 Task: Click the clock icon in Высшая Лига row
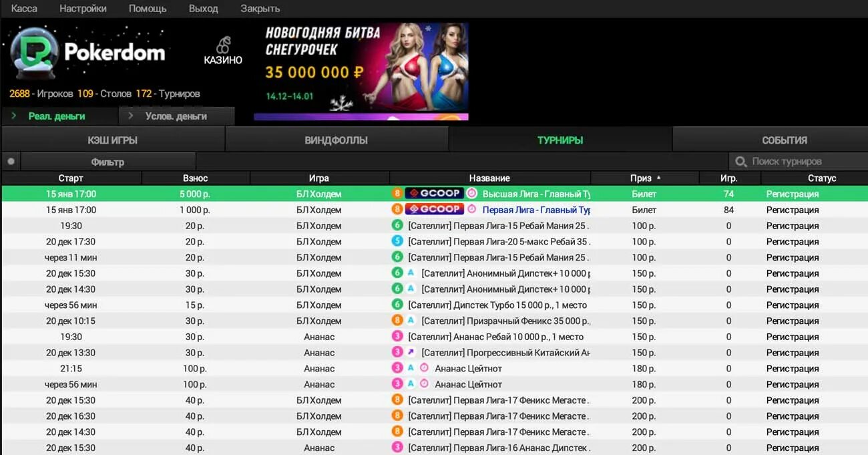point(472,193)
